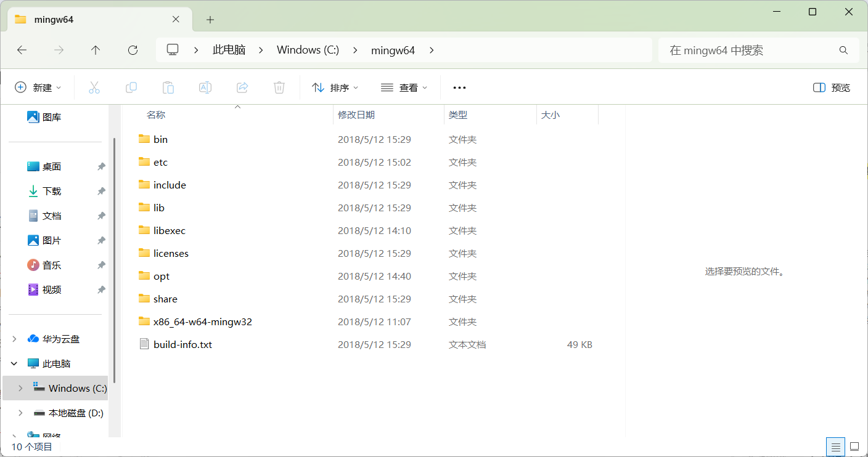Click Windows (C:) in the address breadcrumb

pos(308,51)
